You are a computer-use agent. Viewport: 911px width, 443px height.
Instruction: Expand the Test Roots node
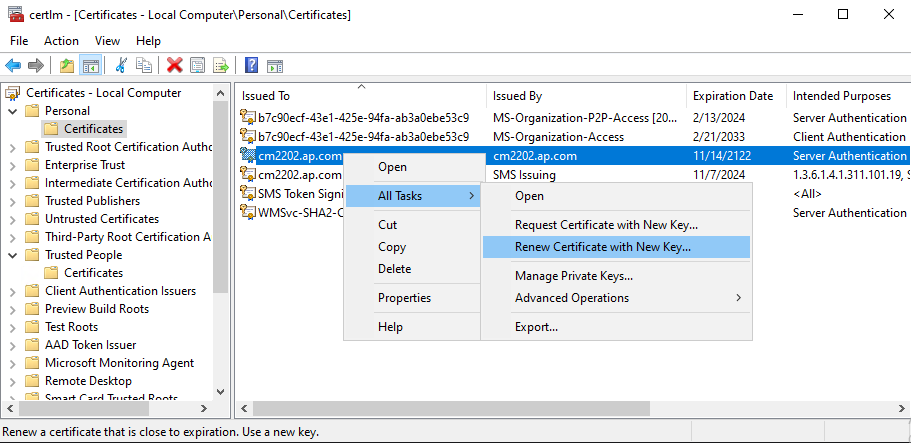tap(13, 327)
